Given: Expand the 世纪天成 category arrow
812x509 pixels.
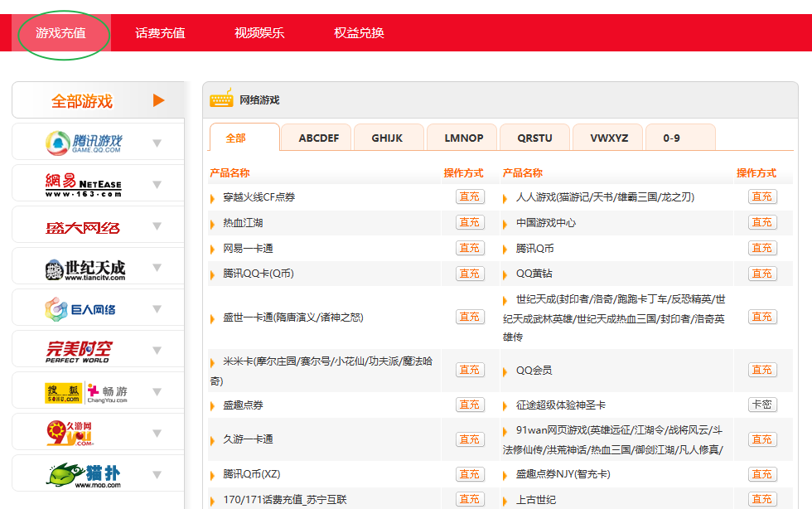Looking at the screenshot, I should click(x=157, y=268).
